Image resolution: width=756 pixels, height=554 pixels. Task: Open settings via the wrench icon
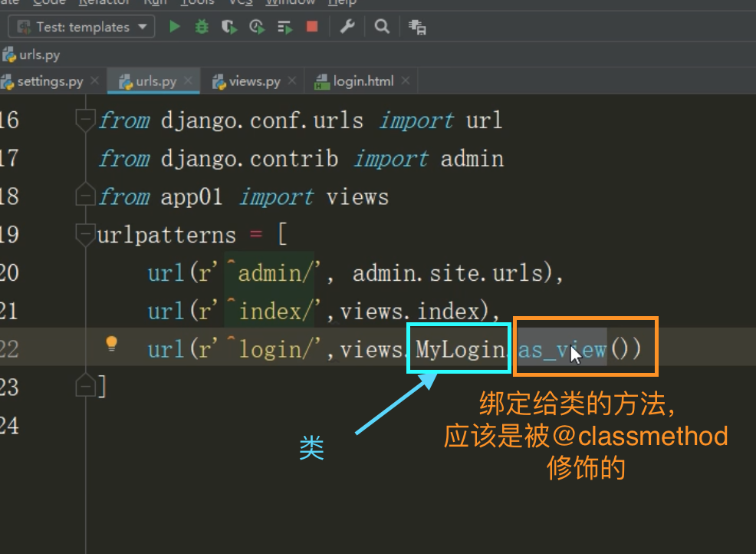tap(347, 27)
